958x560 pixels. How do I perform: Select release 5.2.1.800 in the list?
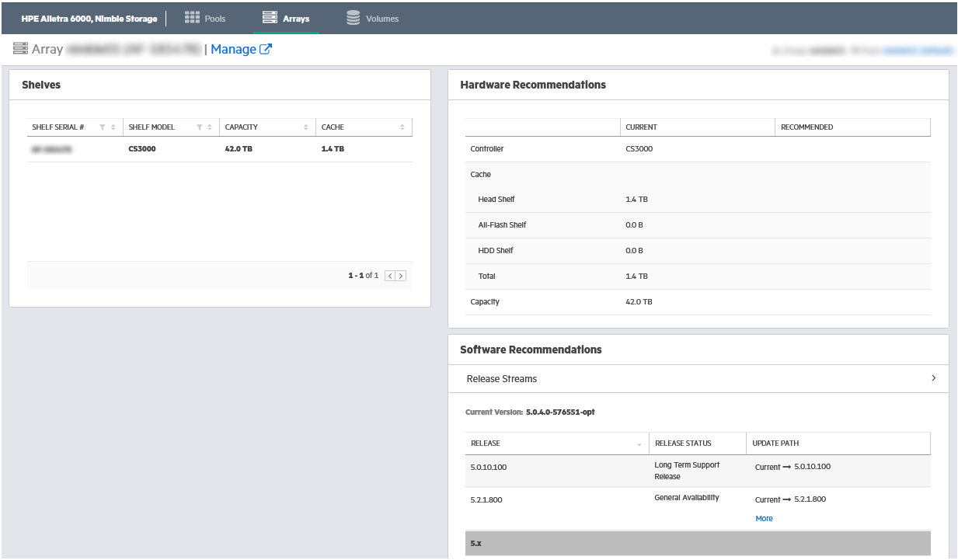486,500
